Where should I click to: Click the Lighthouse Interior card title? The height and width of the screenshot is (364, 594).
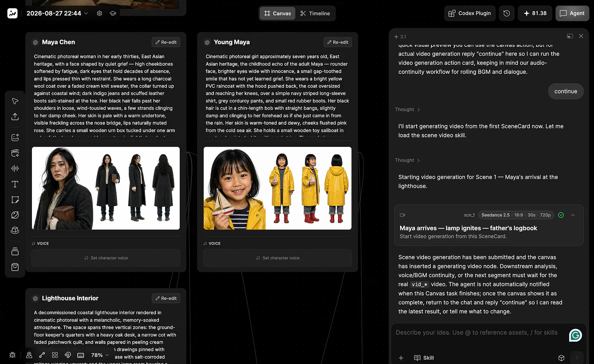click(x=70, y=298)
